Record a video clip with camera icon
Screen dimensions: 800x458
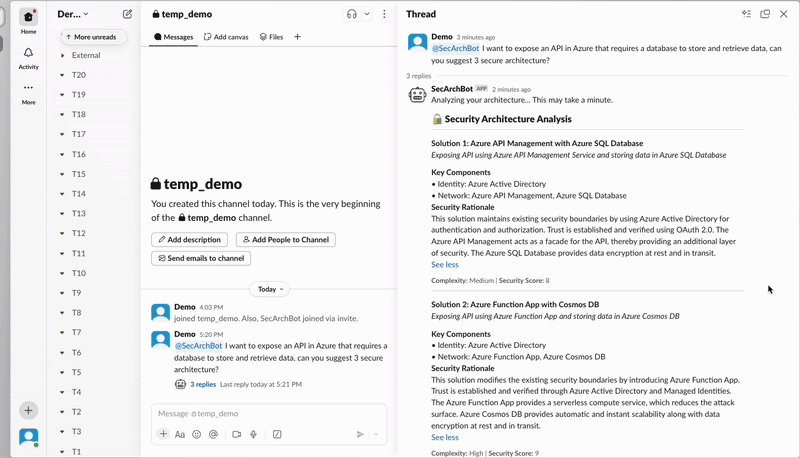click(237, 435)
